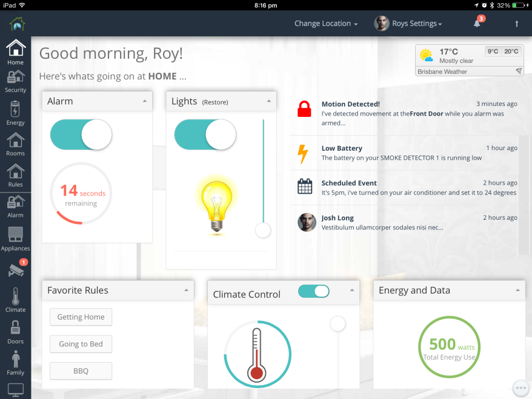Open Change Location dropdown
Screen dimensions: 532x399
326,24
